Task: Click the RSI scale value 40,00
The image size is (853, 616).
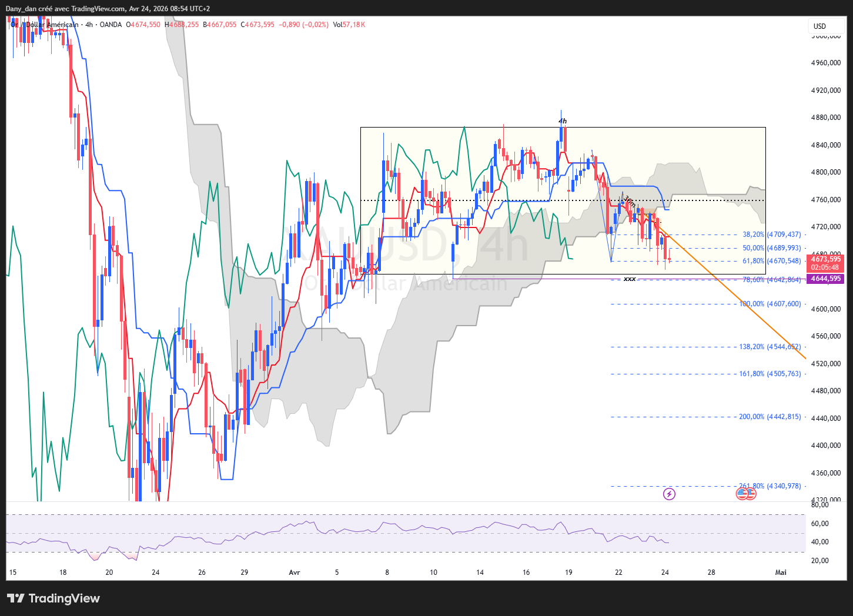Action: tap(820, 542)
